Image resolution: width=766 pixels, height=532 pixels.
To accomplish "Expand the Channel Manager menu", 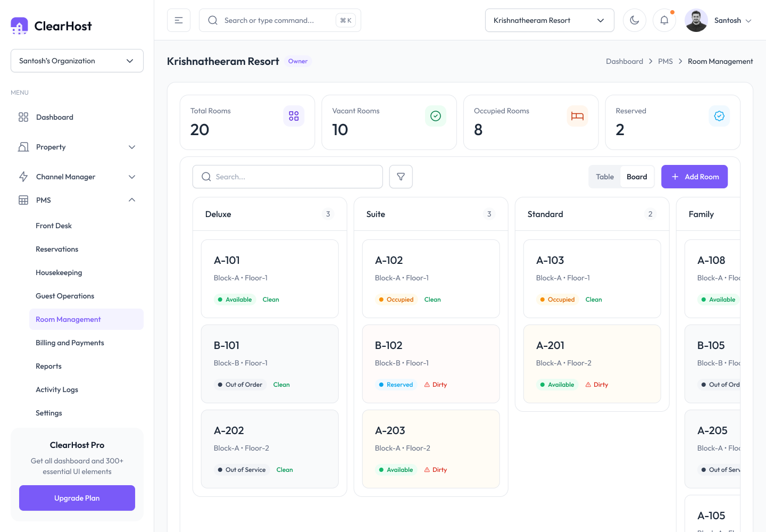I will (x=77, y=177).
